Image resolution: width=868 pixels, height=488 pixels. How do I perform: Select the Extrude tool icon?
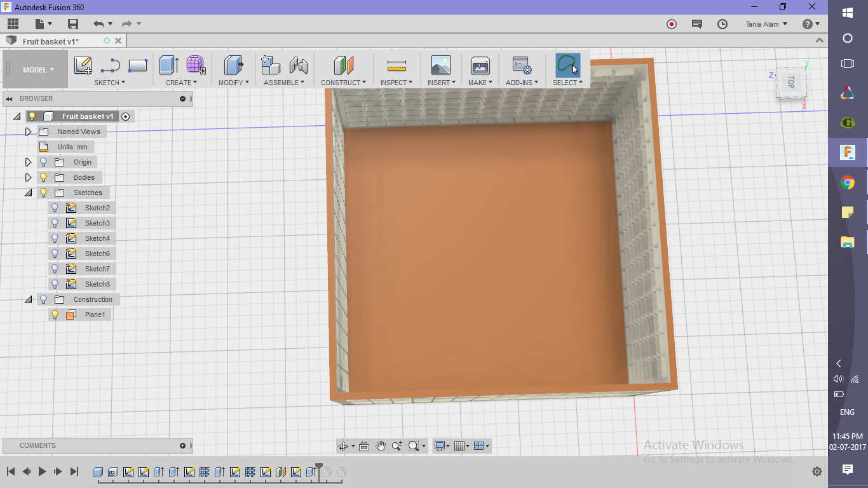point(168,65)
